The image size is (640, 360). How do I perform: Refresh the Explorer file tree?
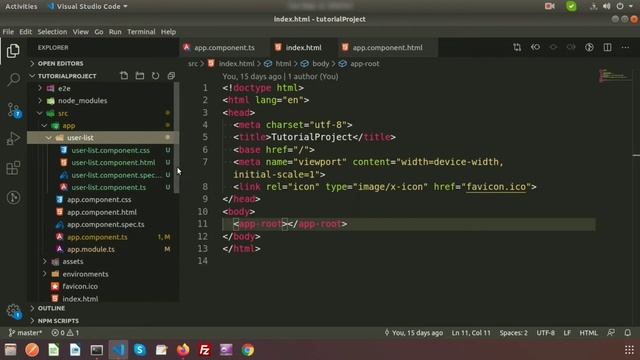(156, 76)
